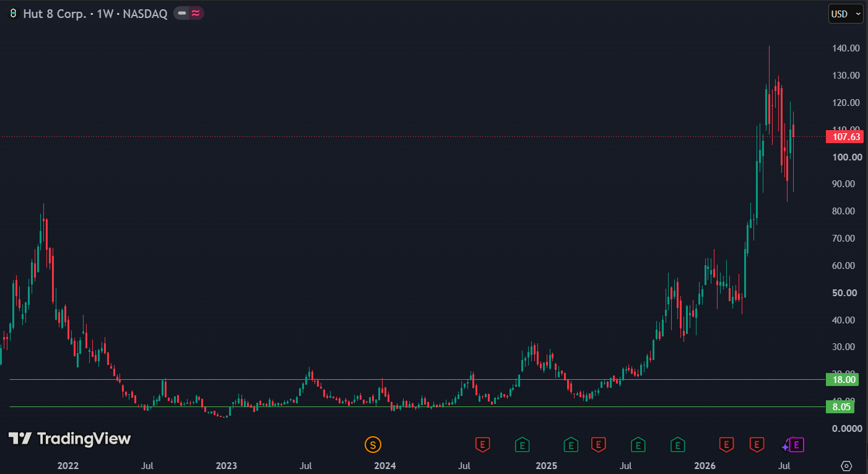Open green earnings marker just after Jul 2025

tap(638, 444)
